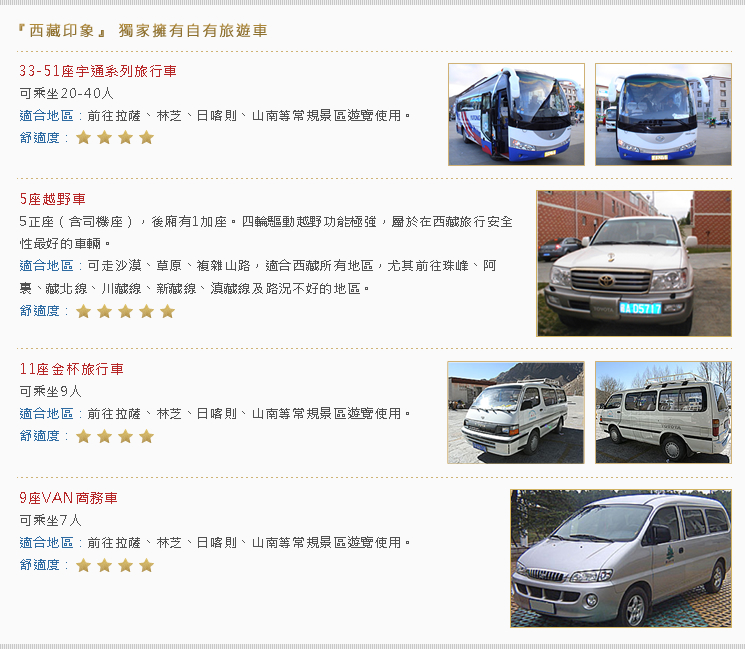
Task: Open the rear-view Jinbei van photo
Action: point(663,412)
